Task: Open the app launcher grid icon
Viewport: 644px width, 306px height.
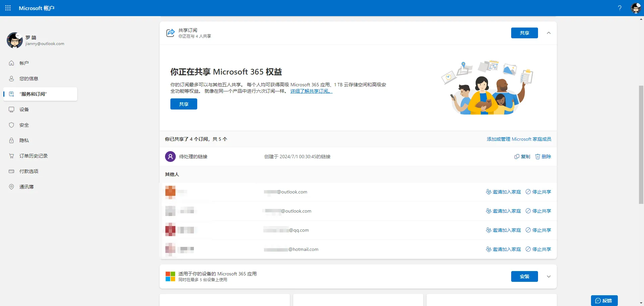Action: pyautogui.click(x=8, y=8)
